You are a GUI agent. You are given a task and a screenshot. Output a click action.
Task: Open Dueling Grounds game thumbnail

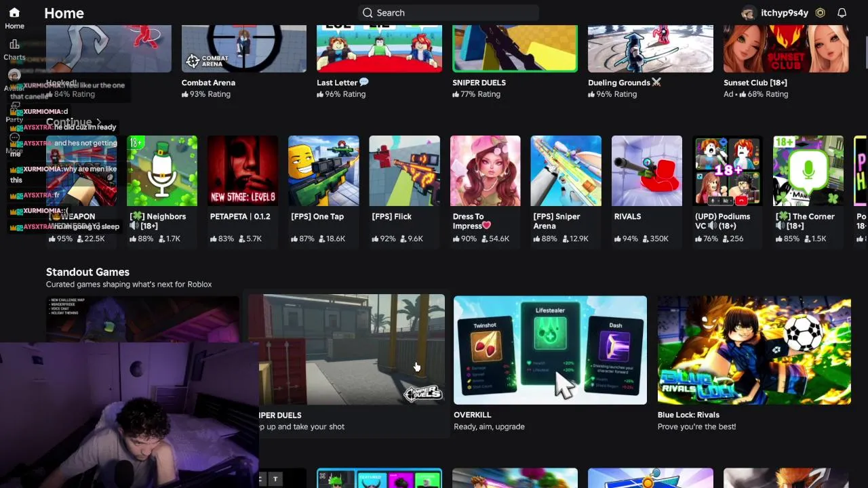650,49
